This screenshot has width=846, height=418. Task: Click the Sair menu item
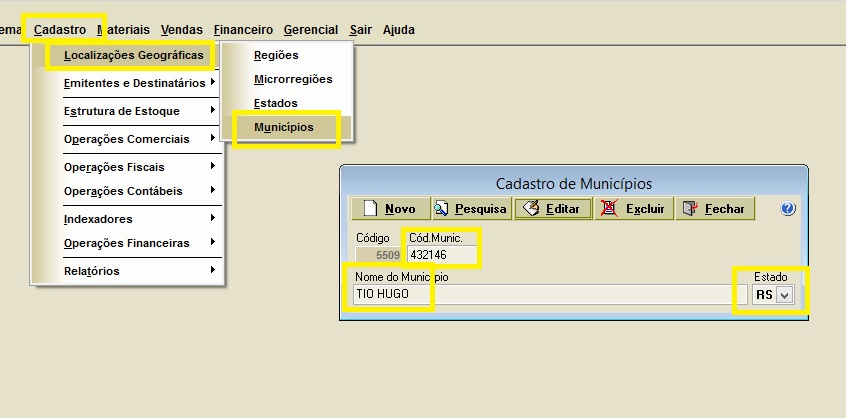[x=360, y=30]
